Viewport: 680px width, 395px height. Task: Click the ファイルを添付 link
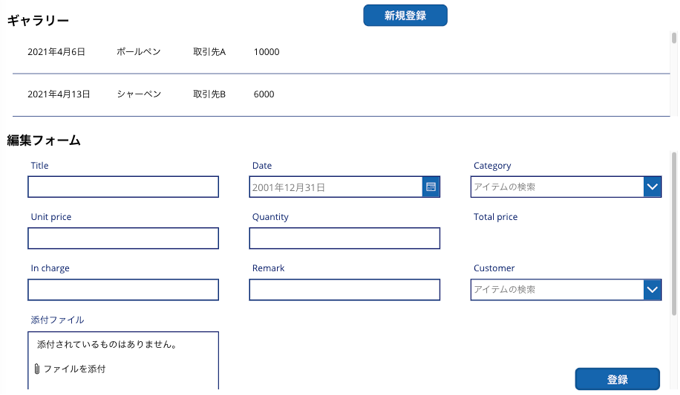tap(75, 369)
